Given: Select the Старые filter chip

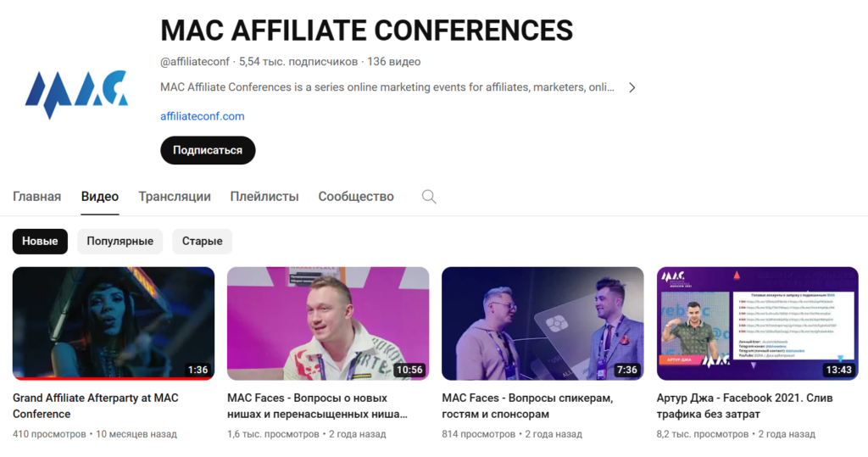Looking at the screenshot, I should (202, 242).
